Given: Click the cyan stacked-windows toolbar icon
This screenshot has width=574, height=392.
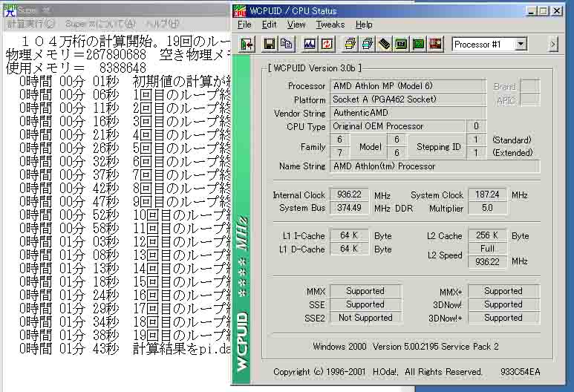Looking at the screenshot, I should pos(367,45).
